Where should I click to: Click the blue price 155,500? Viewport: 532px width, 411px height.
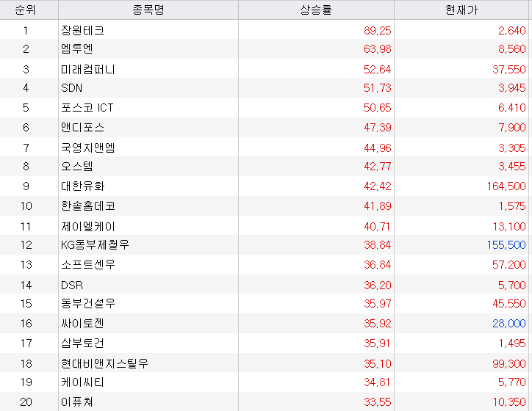point(506,244)
